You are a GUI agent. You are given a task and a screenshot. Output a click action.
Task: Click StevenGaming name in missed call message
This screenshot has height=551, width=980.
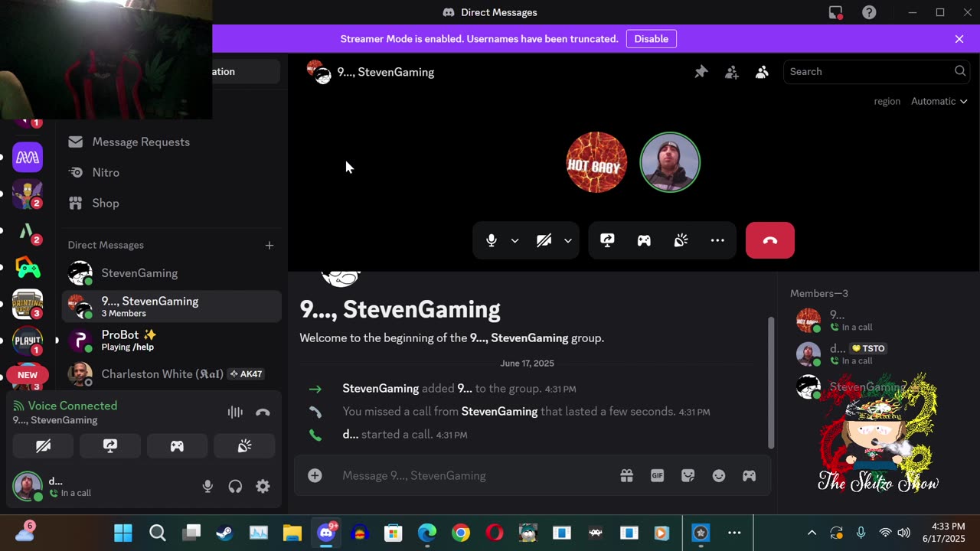[499, 412]
